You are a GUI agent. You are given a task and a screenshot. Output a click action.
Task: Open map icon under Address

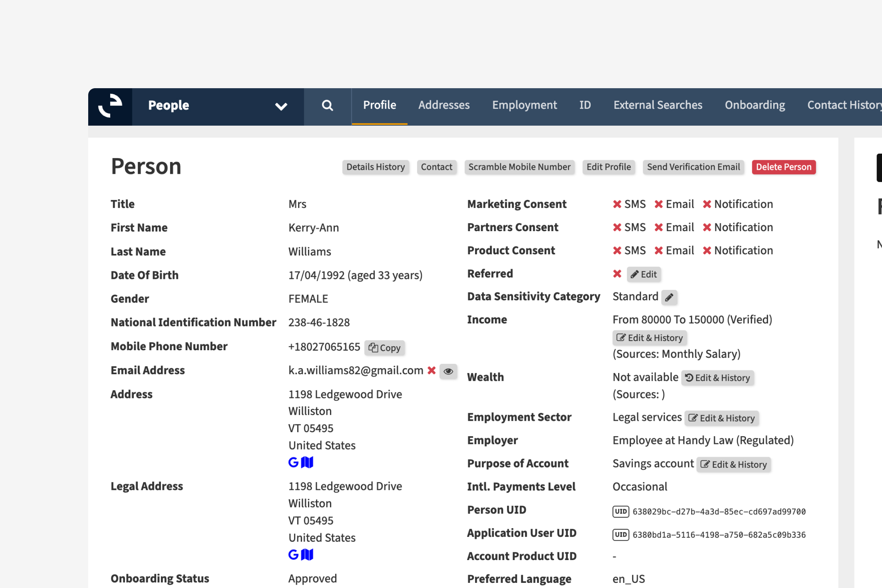[307, 462]
